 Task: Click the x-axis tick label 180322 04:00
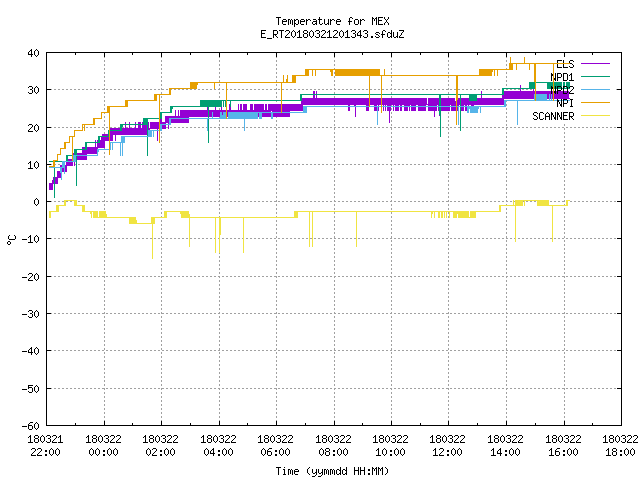click(218, 446)
